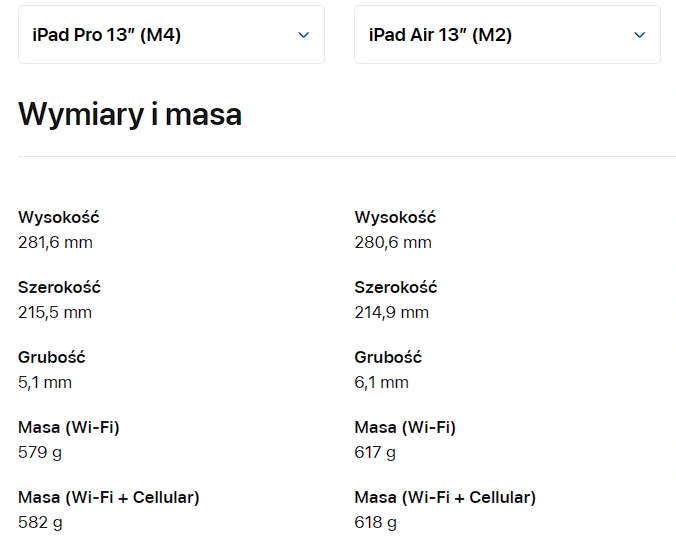Select the iPad Pro Wysokość label
Viewport: 676px width, 554px height.
(59, 217)
